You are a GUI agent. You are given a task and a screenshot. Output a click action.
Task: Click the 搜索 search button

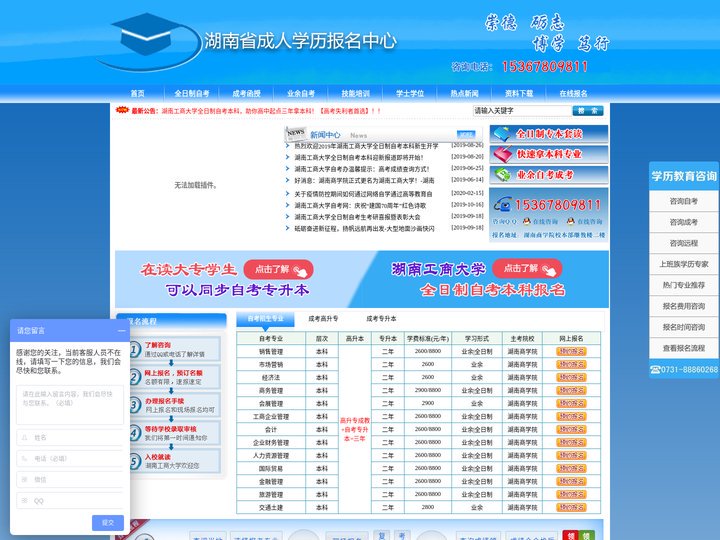(588, 111)
